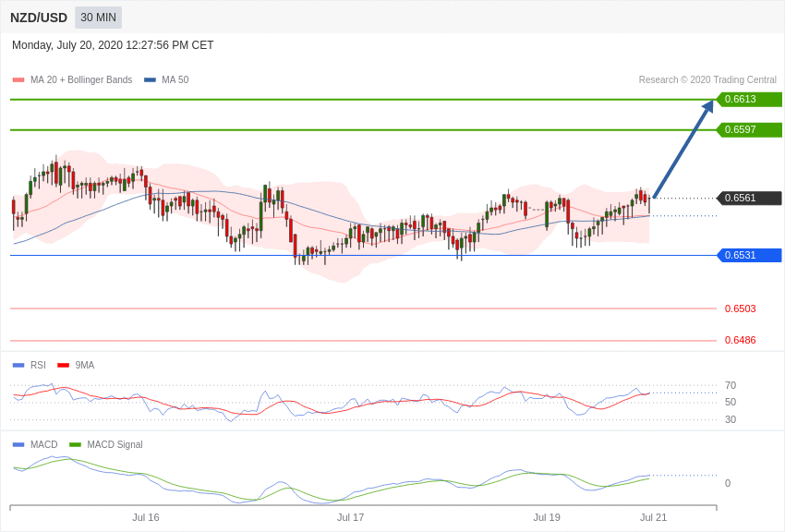Viewport: 785px width, 532px height.
Task: Click the MACD legend swatch
Action: point(18,444)
